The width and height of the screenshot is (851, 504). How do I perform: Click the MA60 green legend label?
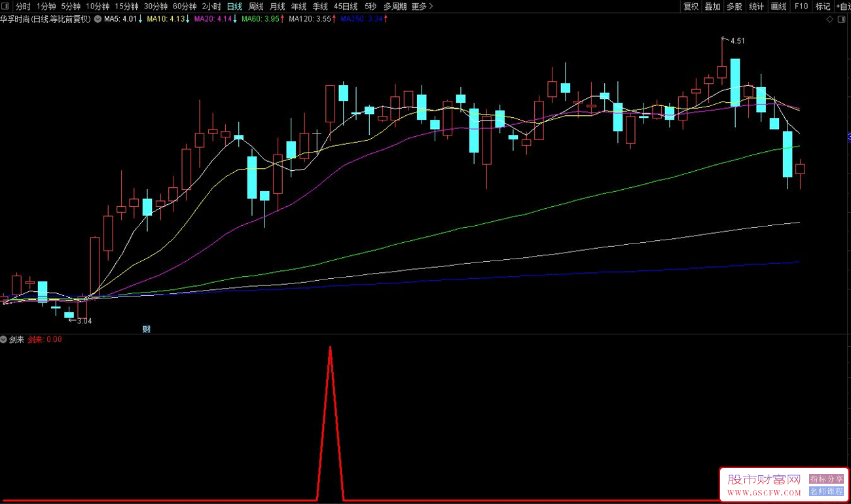tap(261, 20)
